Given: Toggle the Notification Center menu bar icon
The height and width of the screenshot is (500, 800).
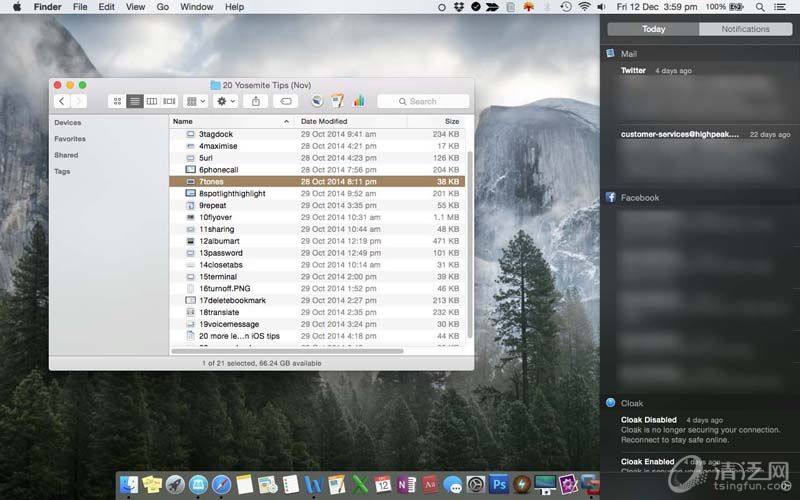Looking at the screenshot, I should [788, 7].
